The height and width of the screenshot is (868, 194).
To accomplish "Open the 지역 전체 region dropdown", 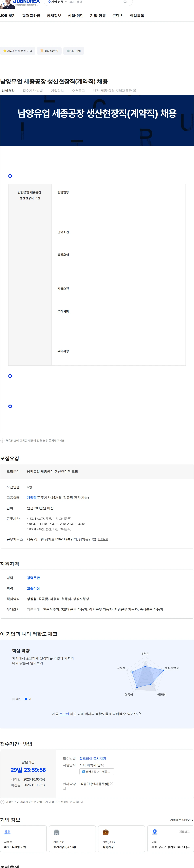I will [x=58, y=2].
